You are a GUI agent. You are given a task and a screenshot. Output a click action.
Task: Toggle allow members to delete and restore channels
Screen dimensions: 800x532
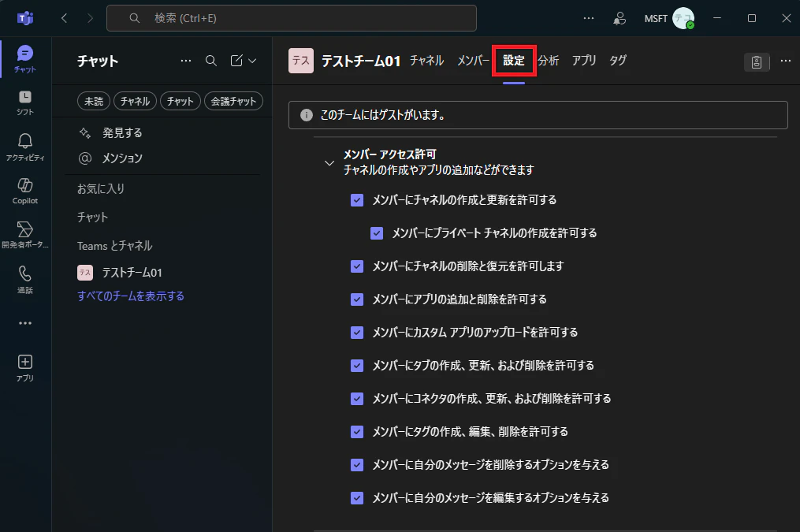(357, 266)
